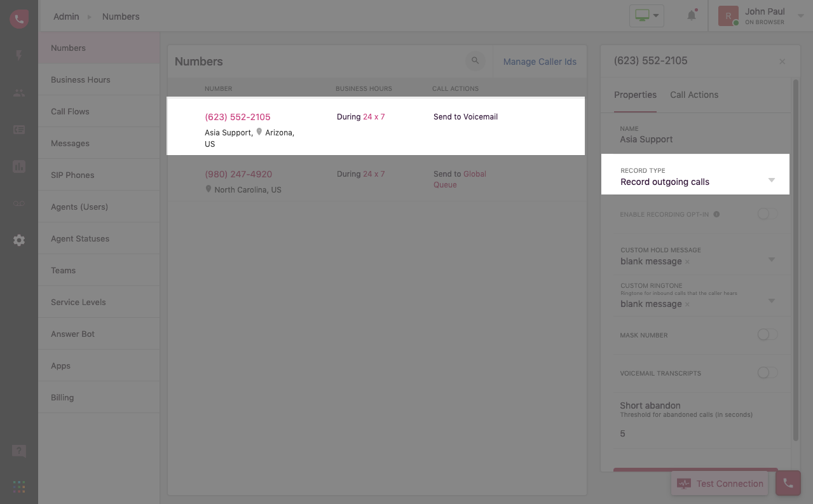Click the Test Connection button
Viewport: 813px width, 504px height.
[720, 484]
